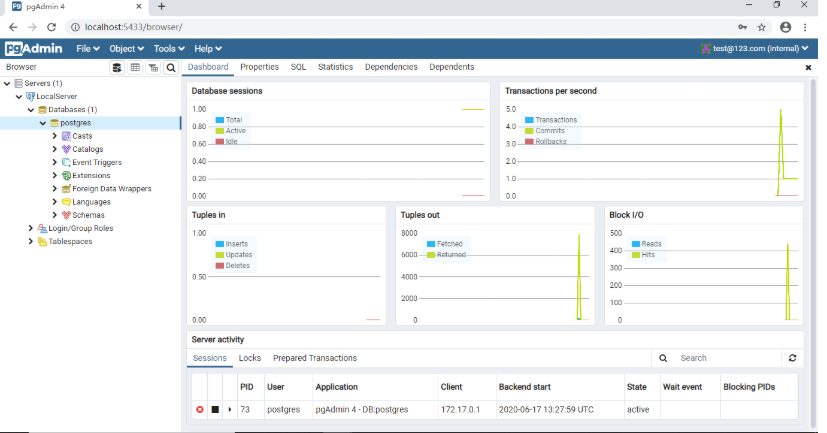Click the Filtered Rows toolbar icon

coord(153,68)
